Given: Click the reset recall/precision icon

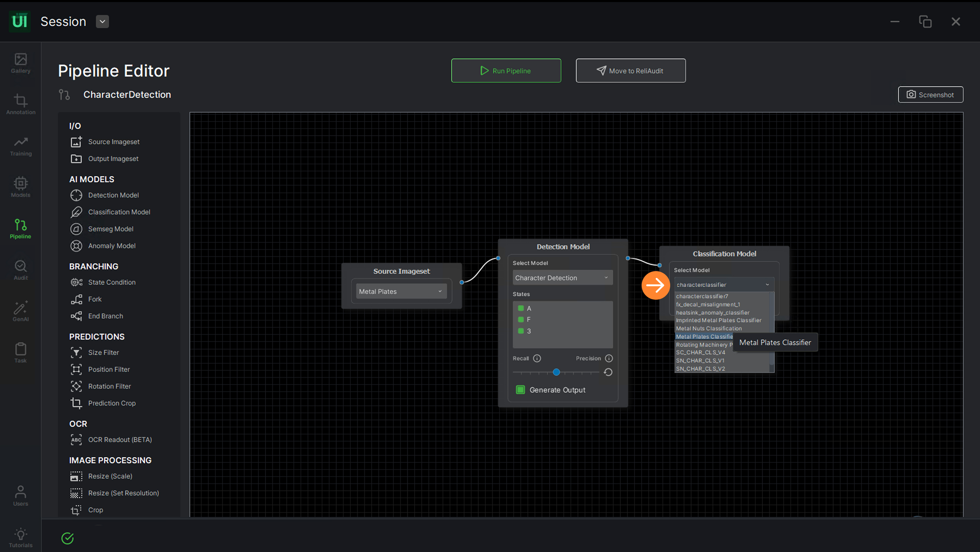Looking at the screenshot, I should point(608,372).
